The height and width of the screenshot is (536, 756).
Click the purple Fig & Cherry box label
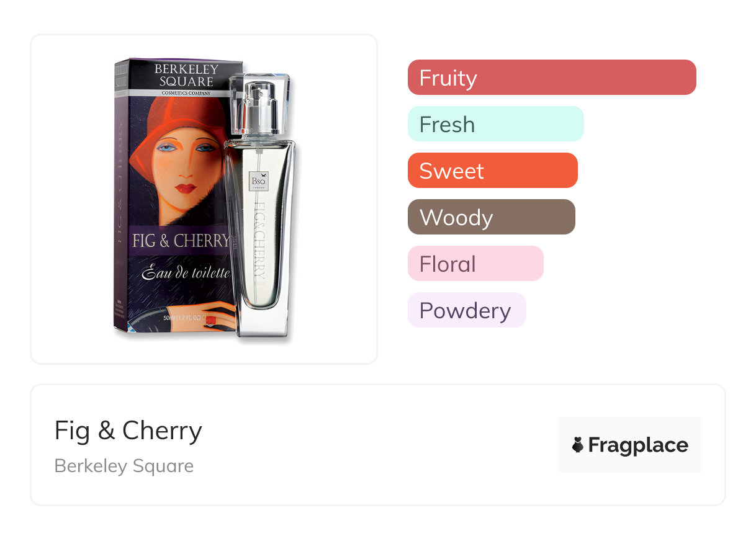(180, 241)
